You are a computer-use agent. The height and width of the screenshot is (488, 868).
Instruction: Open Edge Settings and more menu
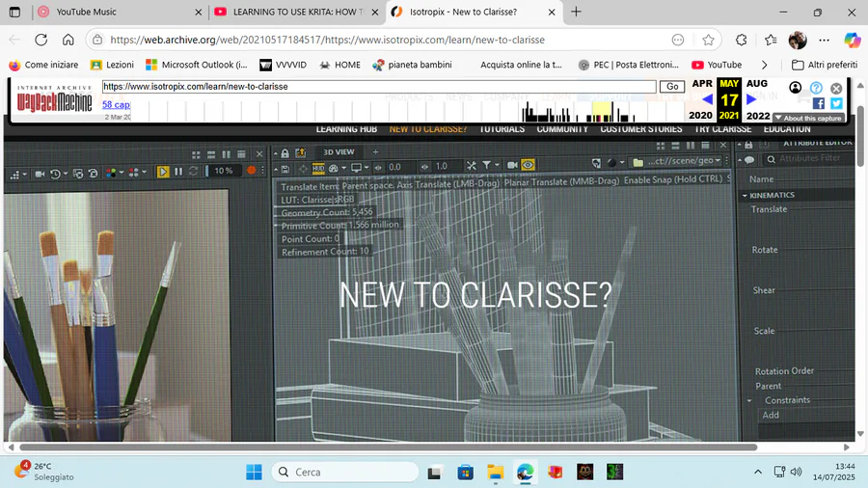tap(825, 40)
